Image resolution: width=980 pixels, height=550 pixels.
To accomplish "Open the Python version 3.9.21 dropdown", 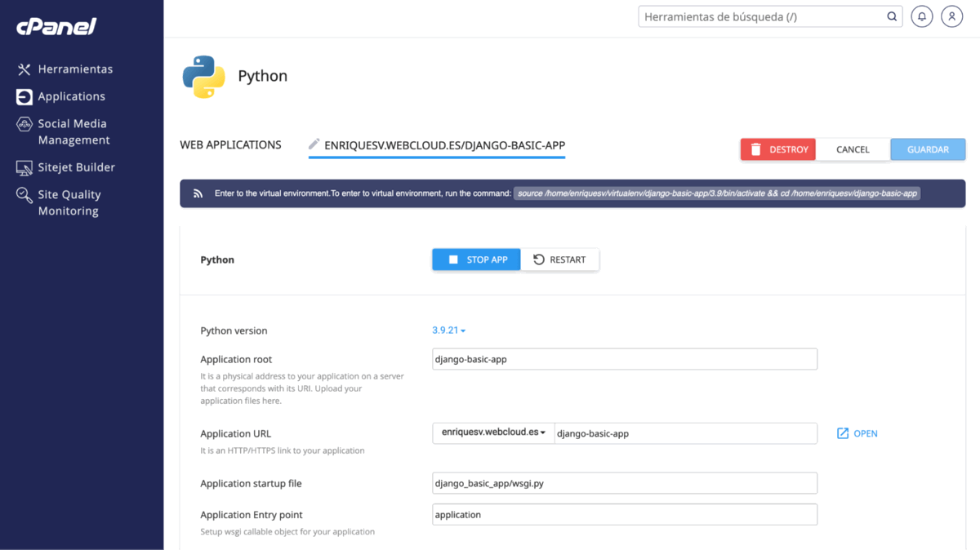I will (448, 330).
